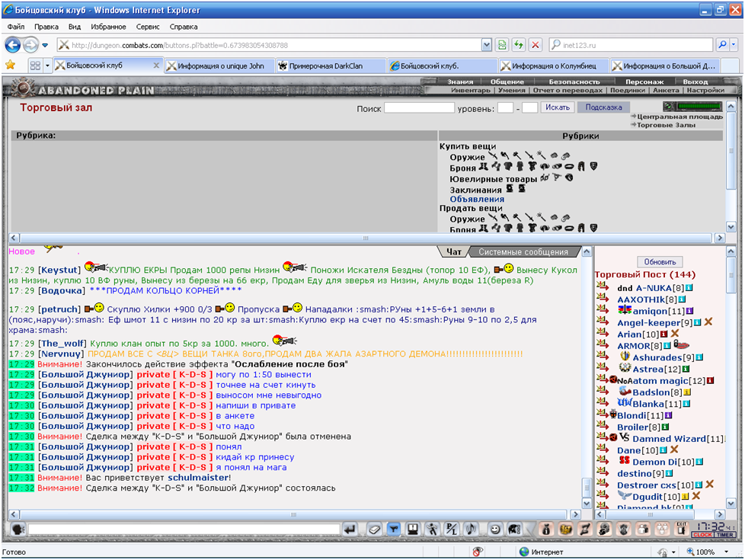Click the eraser clear-chat icon
The image size is (745, 560).
(375, 529)
